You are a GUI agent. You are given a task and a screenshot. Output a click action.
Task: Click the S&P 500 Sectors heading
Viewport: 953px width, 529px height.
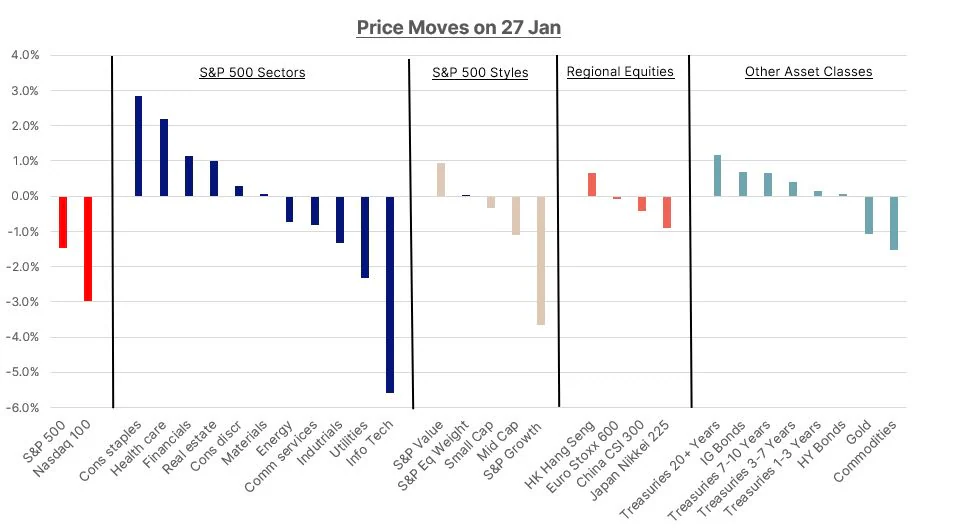[x=252, y=72]
